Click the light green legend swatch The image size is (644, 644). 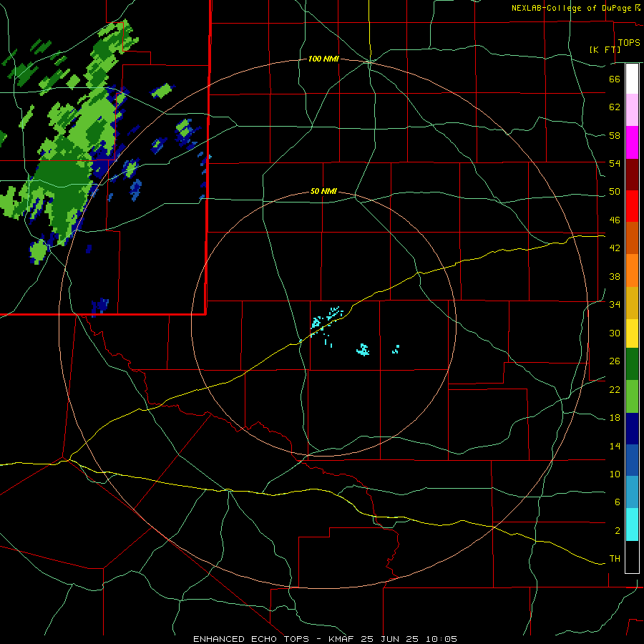pyautogui.click(x=632, y=396)
